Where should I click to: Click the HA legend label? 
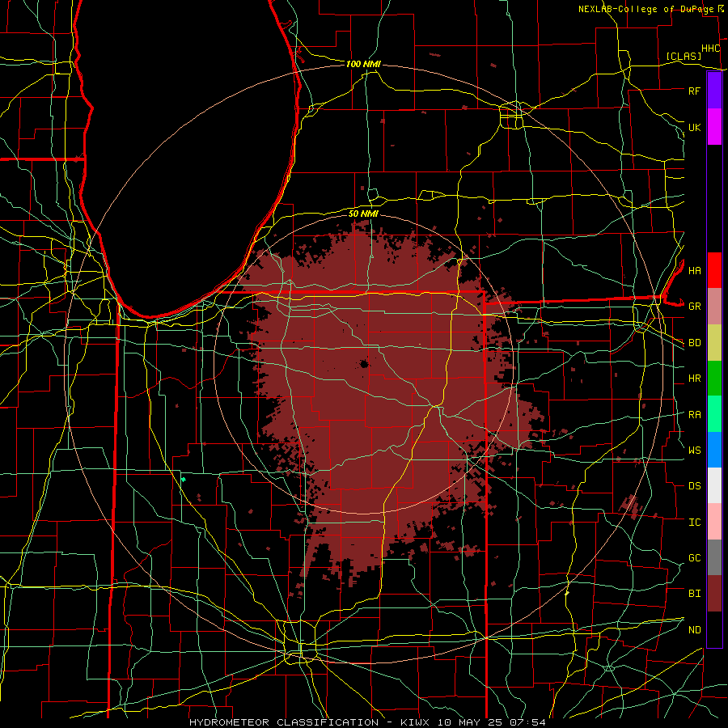[x=695, y=270]
